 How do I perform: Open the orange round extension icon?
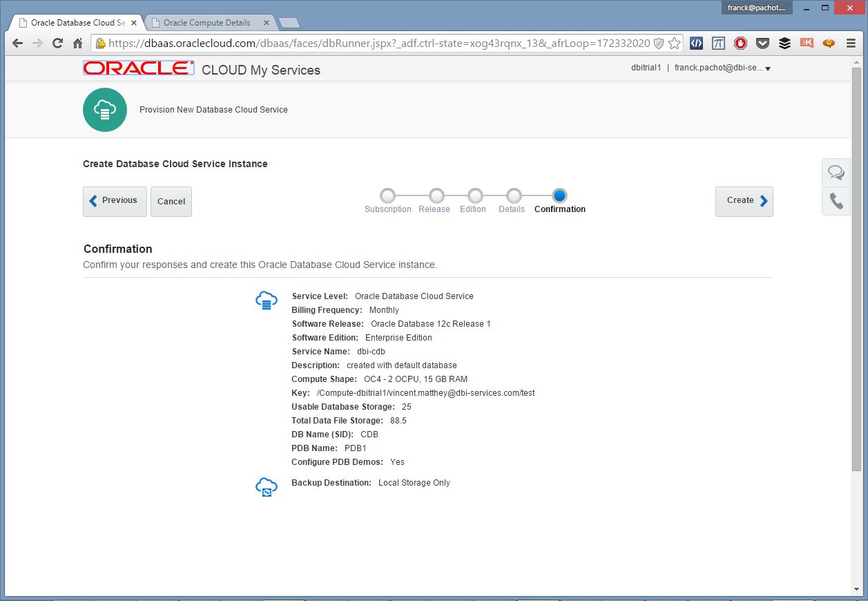[829, 43]
